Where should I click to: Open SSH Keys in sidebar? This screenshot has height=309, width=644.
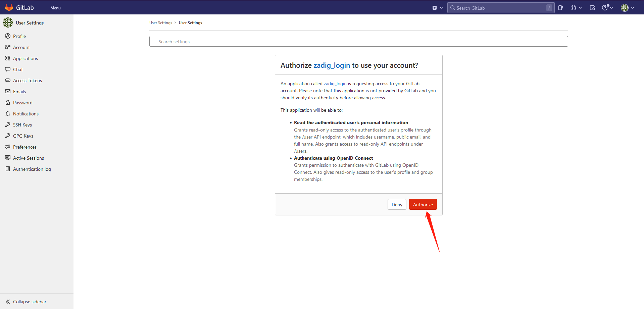(x=22, y=125)
